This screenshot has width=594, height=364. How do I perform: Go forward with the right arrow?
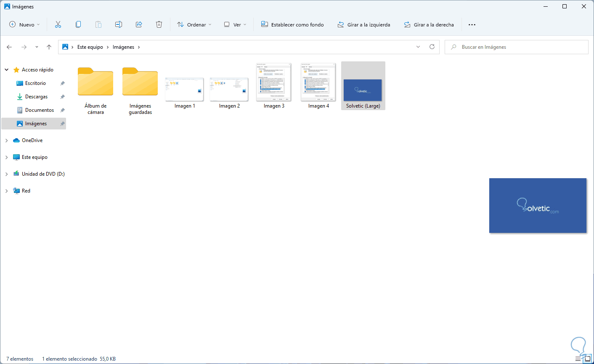[24, 47]
